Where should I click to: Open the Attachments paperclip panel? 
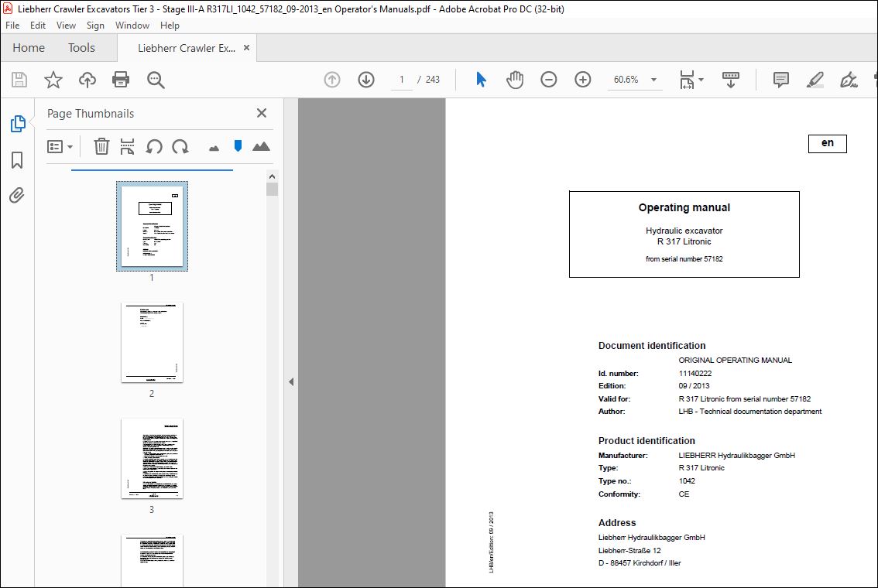click(17, 195)
